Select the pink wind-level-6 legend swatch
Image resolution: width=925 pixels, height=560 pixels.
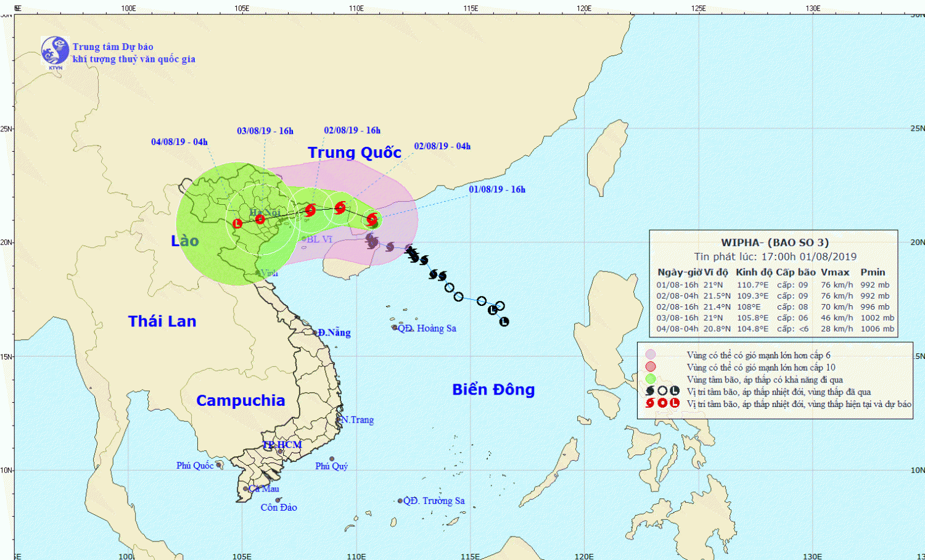coord(651,355)
